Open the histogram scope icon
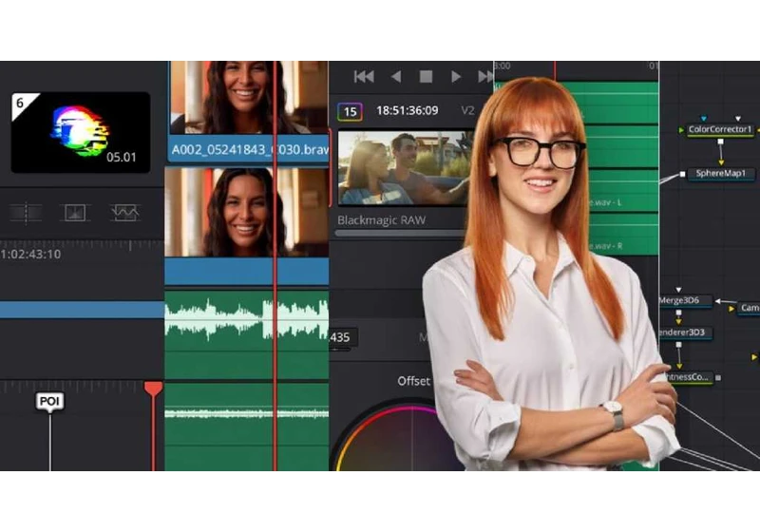This screenshot has height=532, width=760. click(x=75, y=212)
